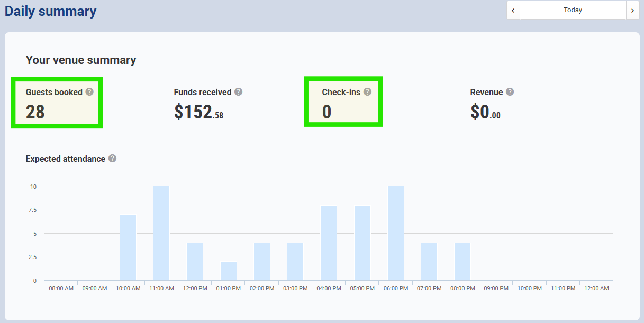Select the 10:00 AM attendance bar
This screenshot has height=323, width=644.
[x=128, y=247]
